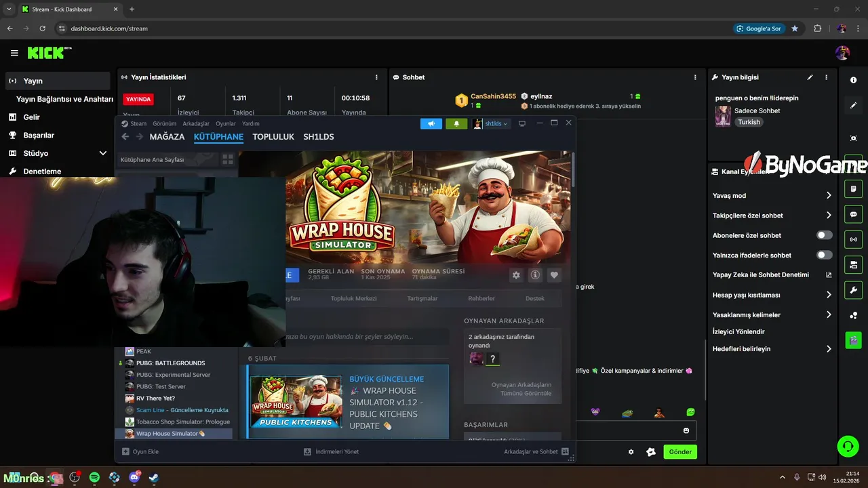Screen dimensions: 868x488
Task: Open Steam Arkadaşlar menu
Action: [197, 123]
